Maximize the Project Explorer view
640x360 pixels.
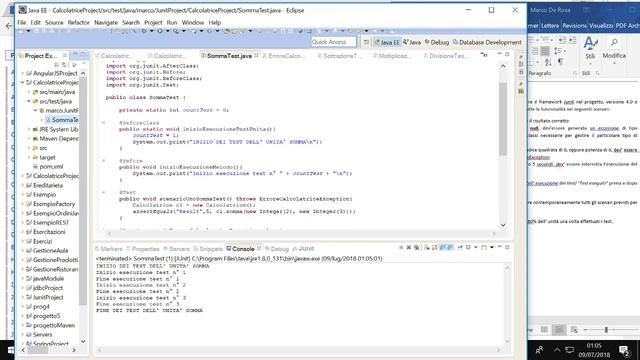coord(83,54)
